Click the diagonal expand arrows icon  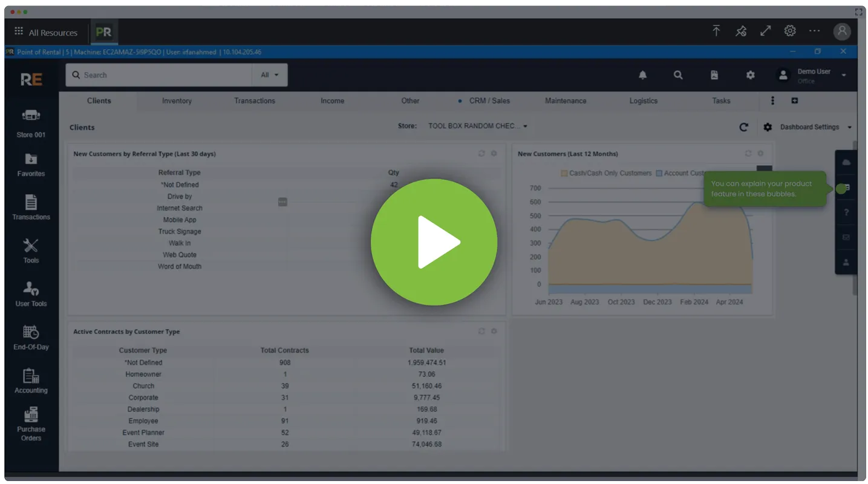766,31
